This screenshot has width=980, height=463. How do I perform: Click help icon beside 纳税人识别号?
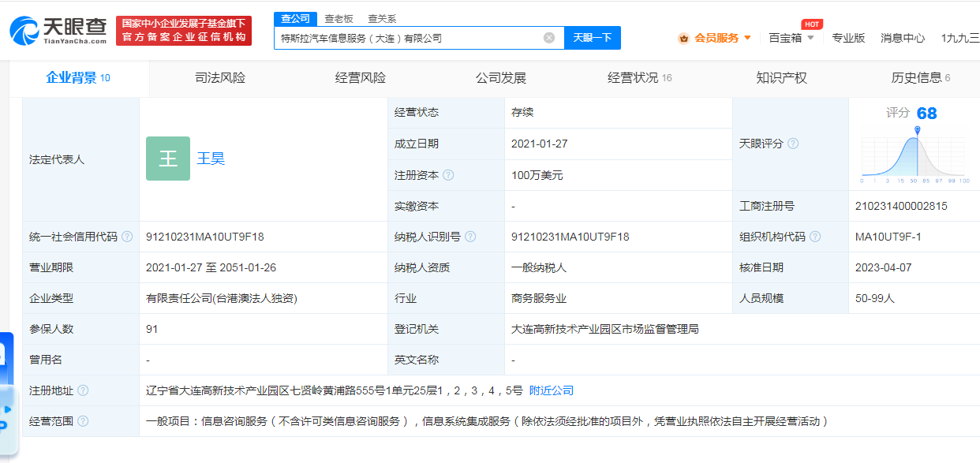tap(470, 237)
